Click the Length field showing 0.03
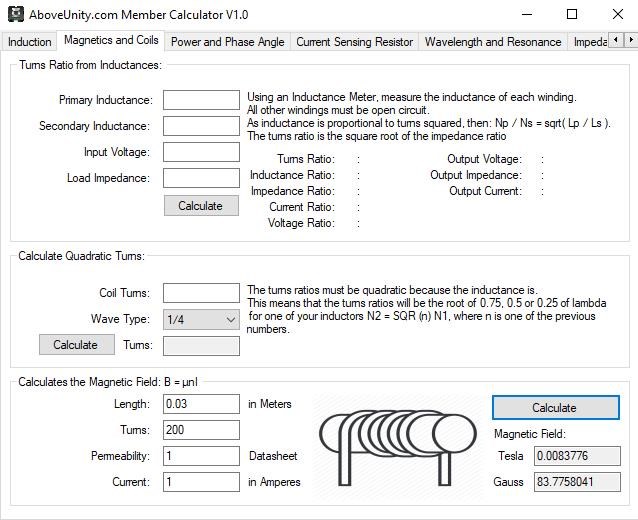 (201, 404)
